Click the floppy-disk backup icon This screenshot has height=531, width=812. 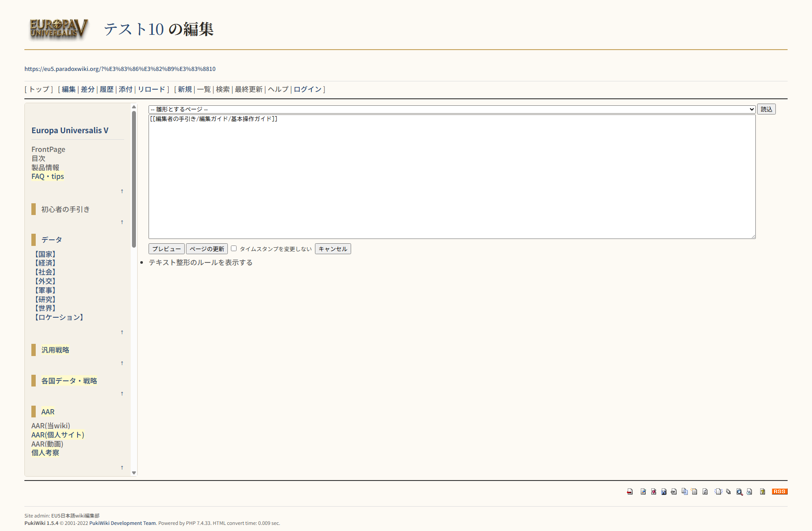(664, 491)
